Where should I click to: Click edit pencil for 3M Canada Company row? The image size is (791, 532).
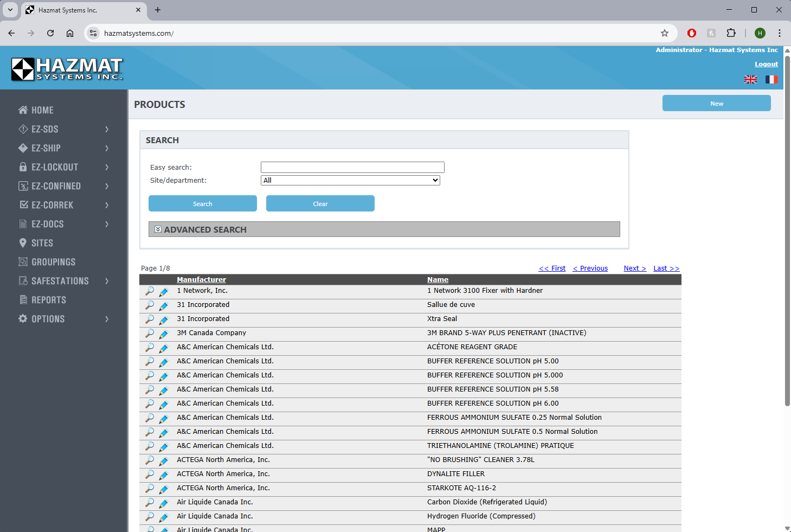163,334
